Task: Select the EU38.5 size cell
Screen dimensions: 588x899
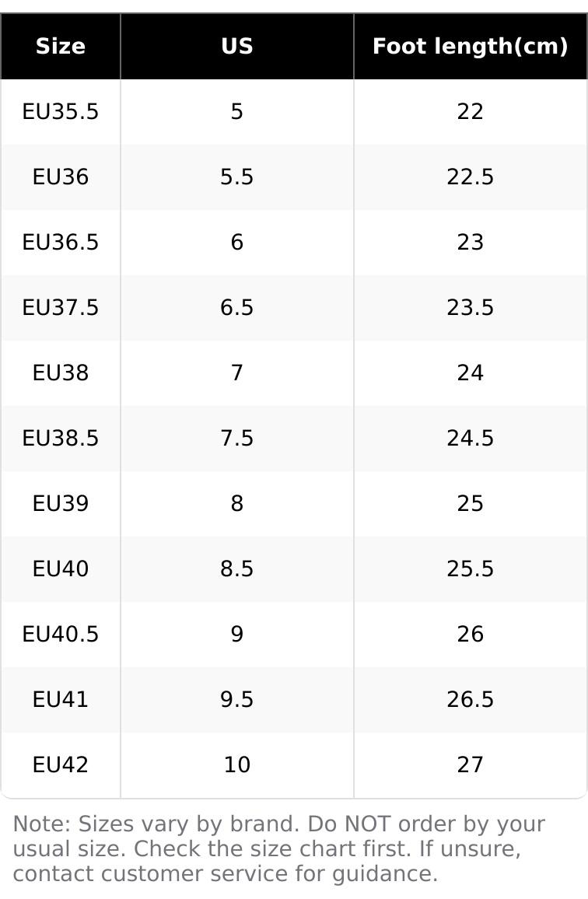Action: click(61, 439)
